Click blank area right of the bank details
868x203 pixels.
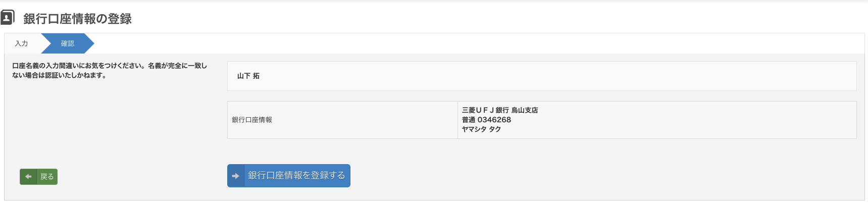[x=697, y=120]
